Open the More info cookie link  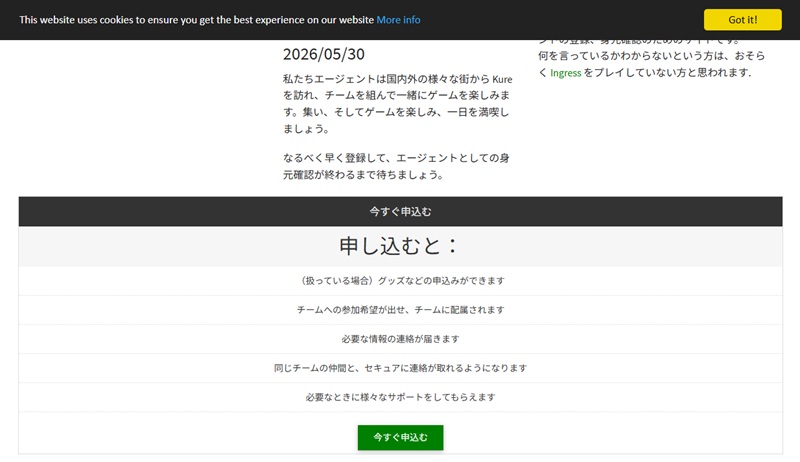(398, 20)
